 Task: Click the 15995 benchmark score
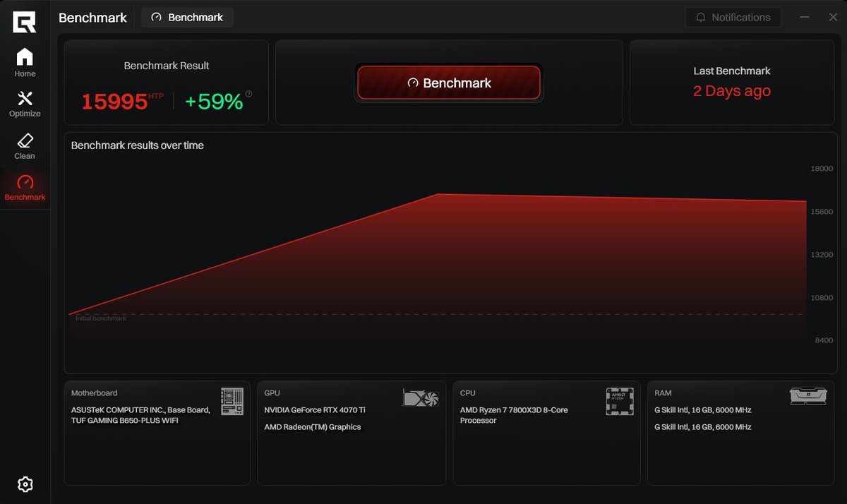pos(114,102)
